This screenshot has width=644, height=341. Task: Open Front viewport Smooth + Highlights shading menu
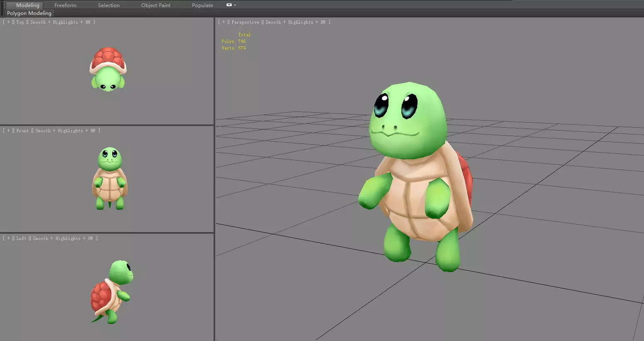click(65, 131)
